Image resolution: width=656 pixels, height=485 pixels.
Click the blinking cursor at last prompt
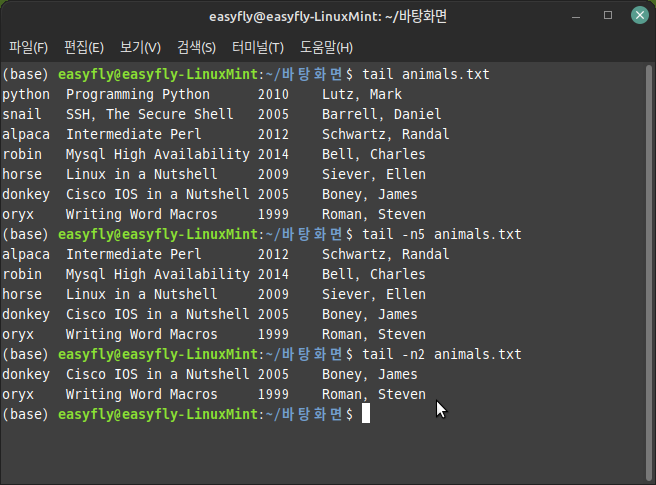pyautogui.click(x=366, y=414)
